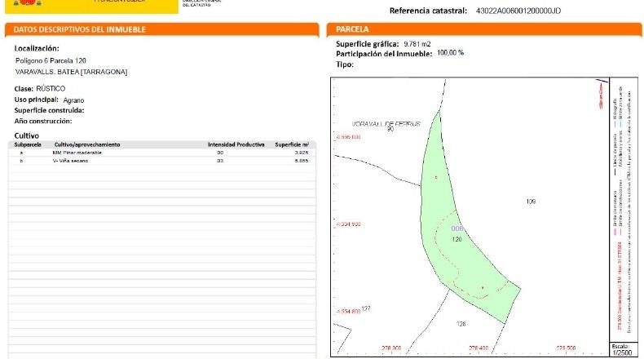Click the 'MM Pinar maderable' crop entry
Image resolution: width=644 pixels, height=359 pixels.
(x=77, y=153)
